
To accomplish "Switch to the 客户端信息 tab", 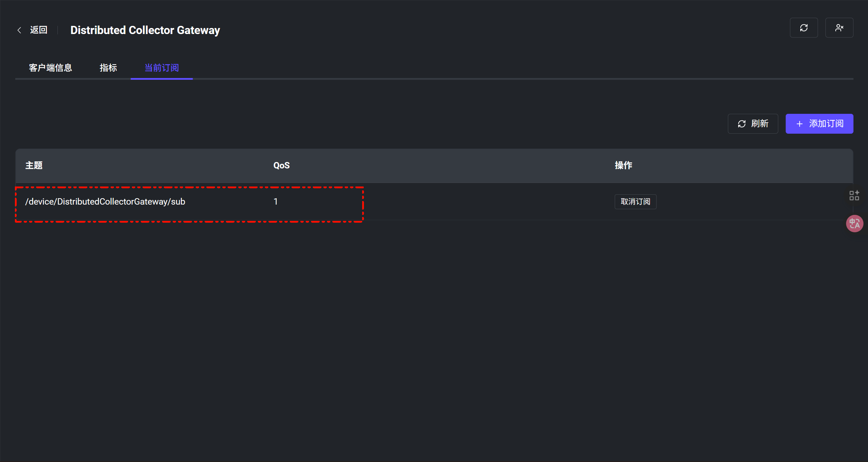I will (x=50, y=68).
